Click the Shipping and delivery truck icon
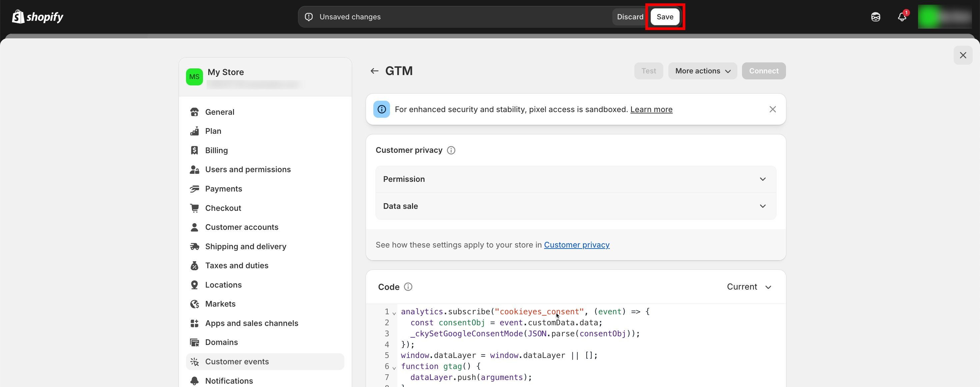980x387 pixels. coord(194,247)
